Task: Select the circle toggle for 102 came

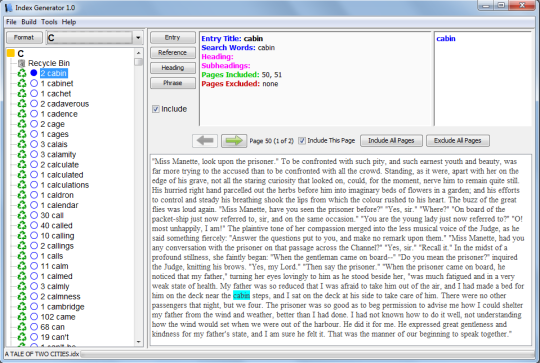Action: (34, 317)
